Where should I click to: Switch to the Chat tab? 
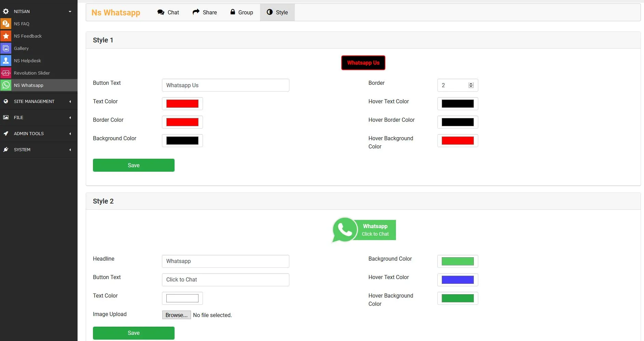coord(168,12)
